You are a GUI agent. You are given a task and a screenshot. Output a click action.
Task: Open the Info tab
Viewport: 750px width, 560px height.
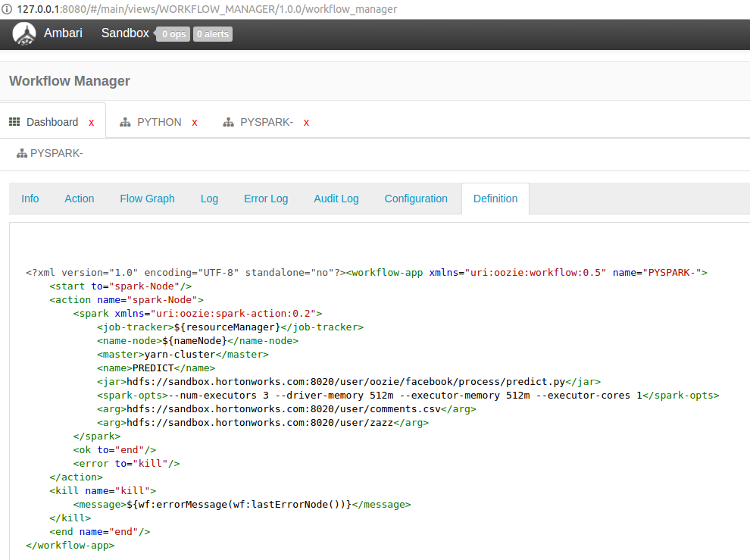[x=30, y=199]
